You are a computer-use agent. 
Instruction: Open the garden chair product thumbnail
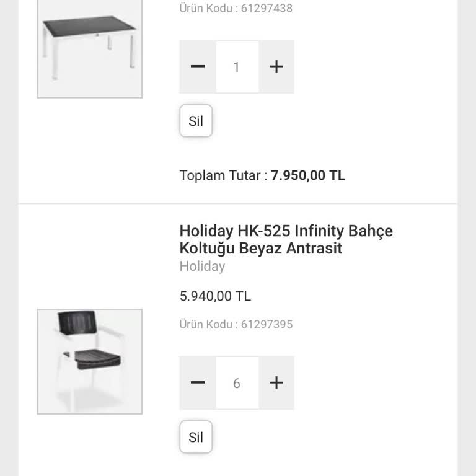click(x=89, y=361)
